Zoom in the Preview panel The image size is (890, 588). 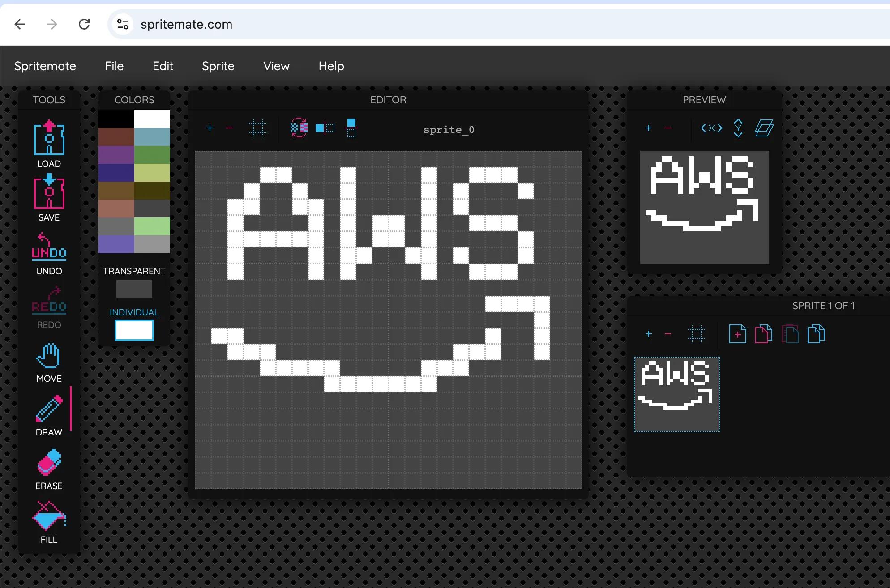coord(648,128)
